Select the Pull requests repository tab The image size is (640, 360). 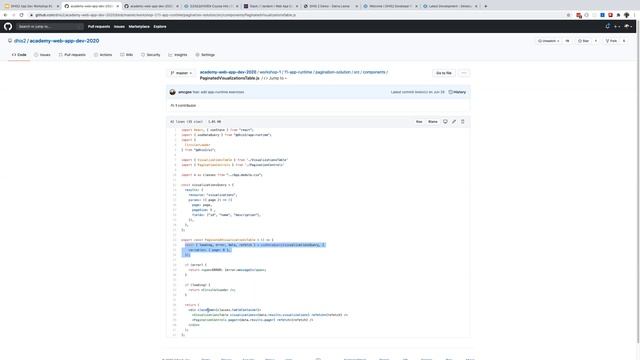72,55
